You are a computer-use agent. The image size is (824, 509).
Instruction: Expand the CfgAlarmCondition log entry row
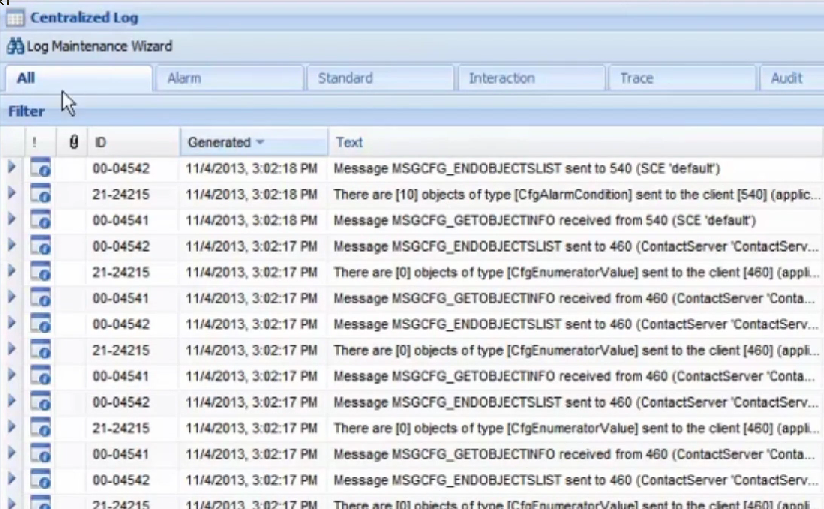[x=12, y=194]
